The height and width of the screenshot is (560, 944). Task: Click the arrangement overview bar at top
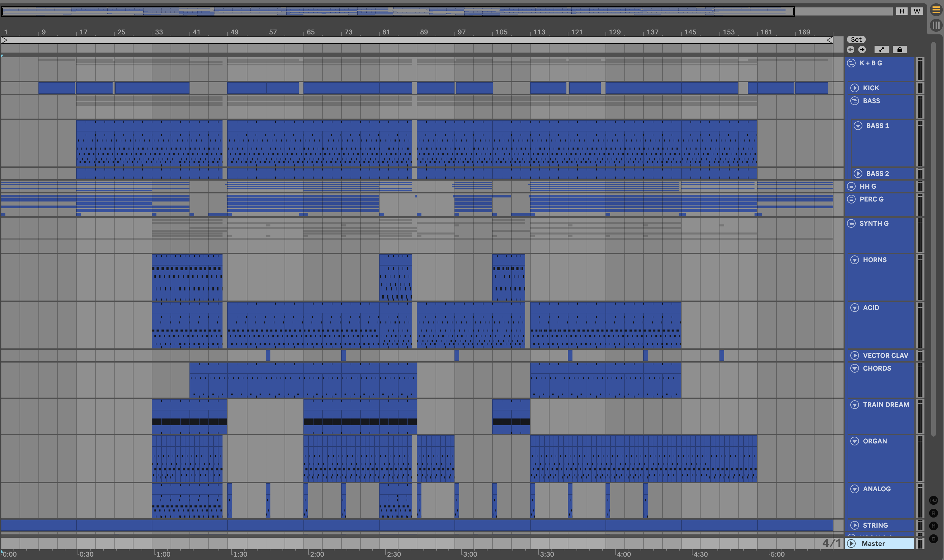pos(396,11)
